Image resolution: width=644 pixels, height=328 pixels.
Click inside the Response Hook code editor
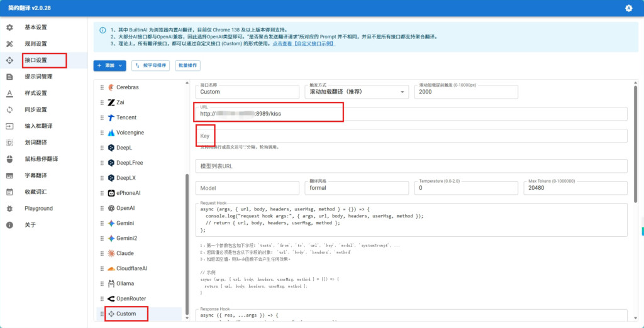coord(411,315)
